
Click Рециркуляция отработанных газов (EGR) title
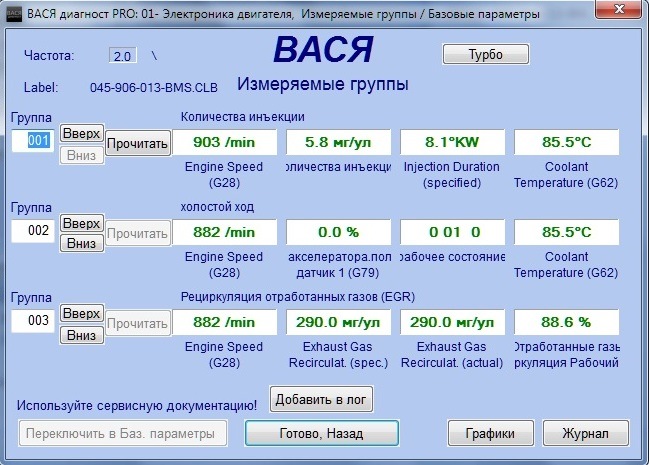298,297
